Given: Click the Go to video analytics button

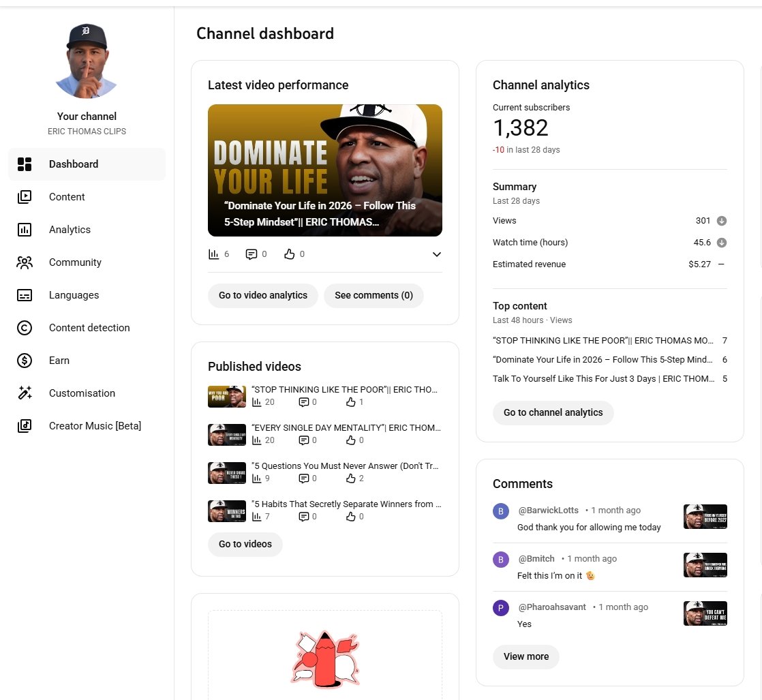Looking at the screenshot, I should (263, 295).
